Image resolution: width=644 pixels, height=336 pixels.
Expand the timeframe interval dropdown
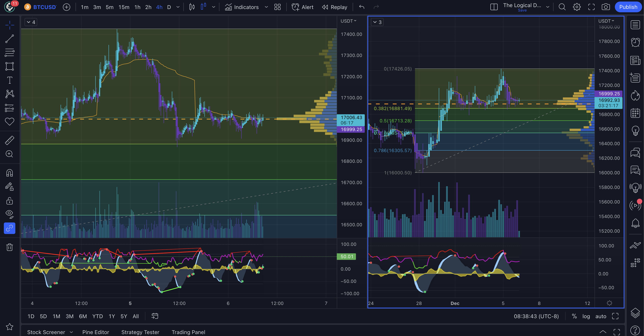[x=178, y=7]
